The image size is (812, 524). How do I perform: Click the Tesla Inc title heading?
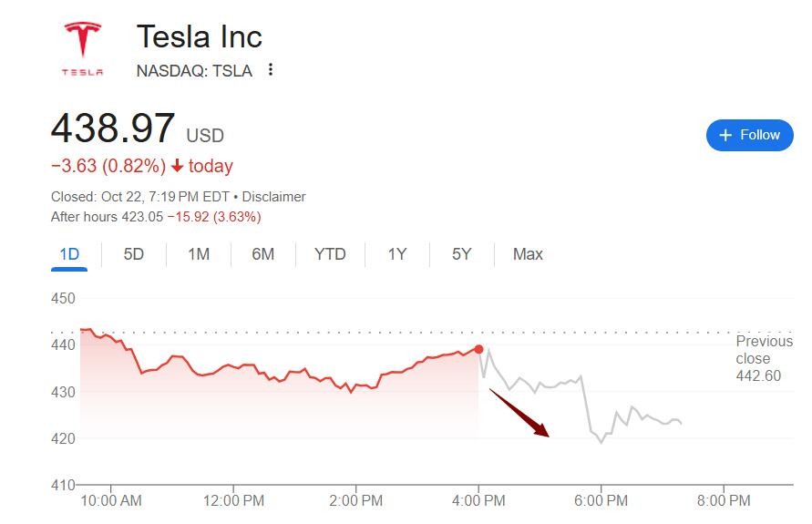[199, 36]
